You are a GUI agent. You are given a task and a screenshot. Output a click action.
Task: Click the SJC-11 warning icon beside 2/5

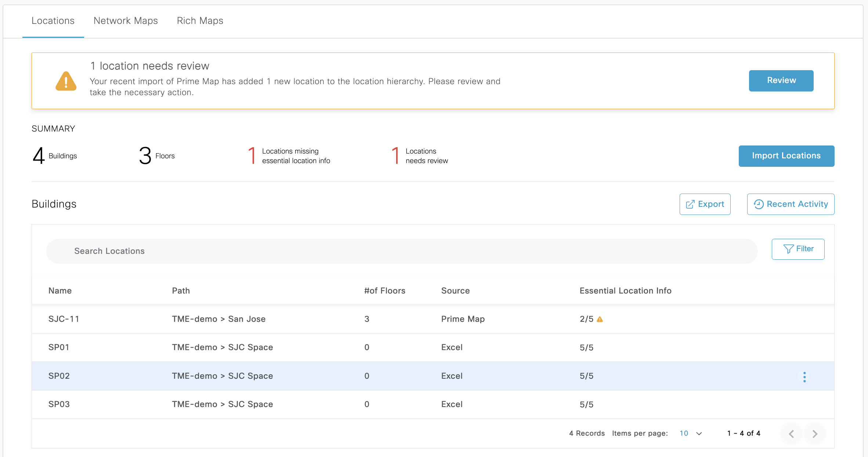coord(600,319)
